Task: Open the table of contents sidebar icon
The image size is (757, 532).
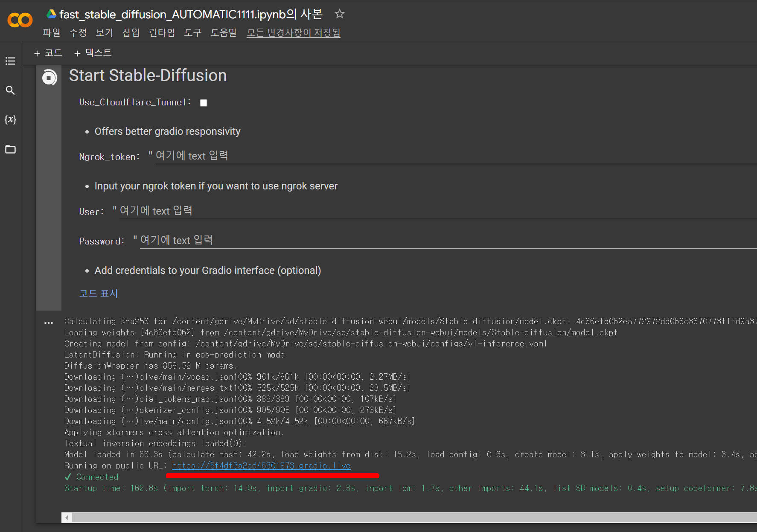Action: (x=10, y=61)
